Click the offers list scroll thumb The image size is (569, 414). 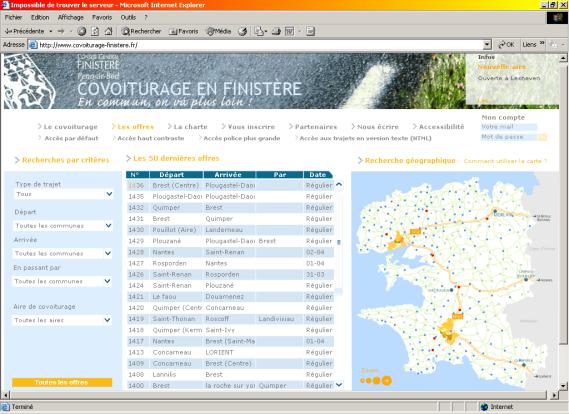pyautogui.click(x=339, y=242)
